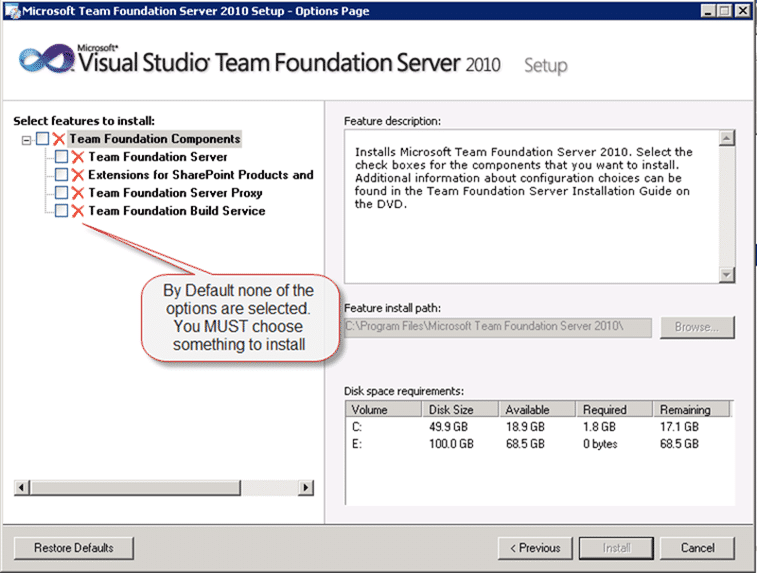
Task: Select Extensions for SharePoint Products tree item
Action: coord(200,175)
